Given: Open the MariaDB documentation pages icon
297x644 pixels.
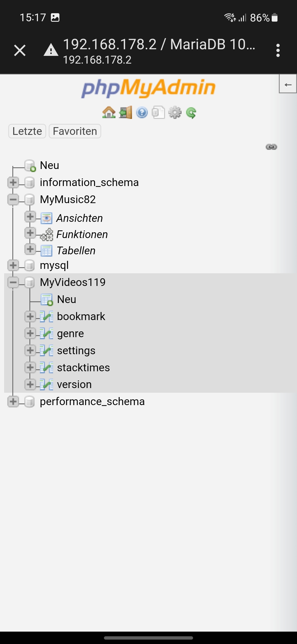Looking at the screenshot, I should [158, 113].
